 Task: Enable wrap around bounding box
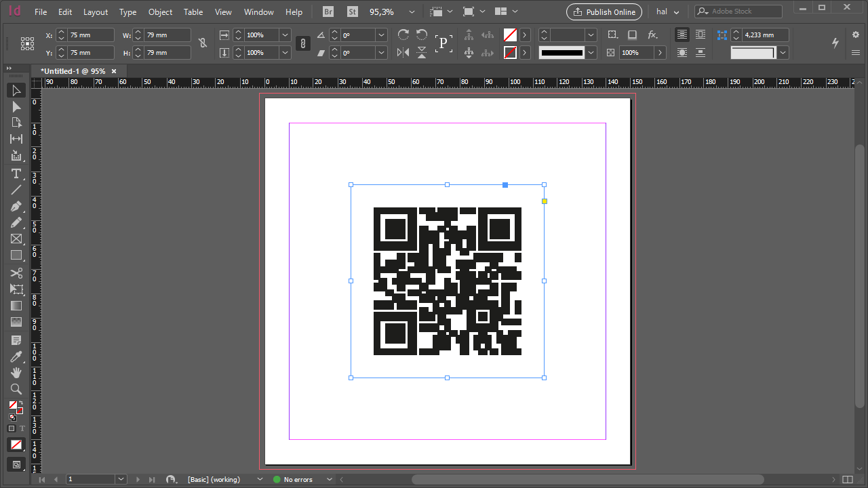coord(701,35)
